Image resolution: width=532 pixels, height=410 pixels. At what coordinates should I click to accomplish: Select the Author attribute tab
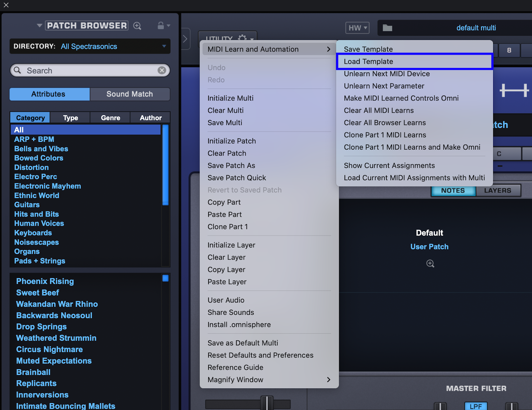[151, 118]
